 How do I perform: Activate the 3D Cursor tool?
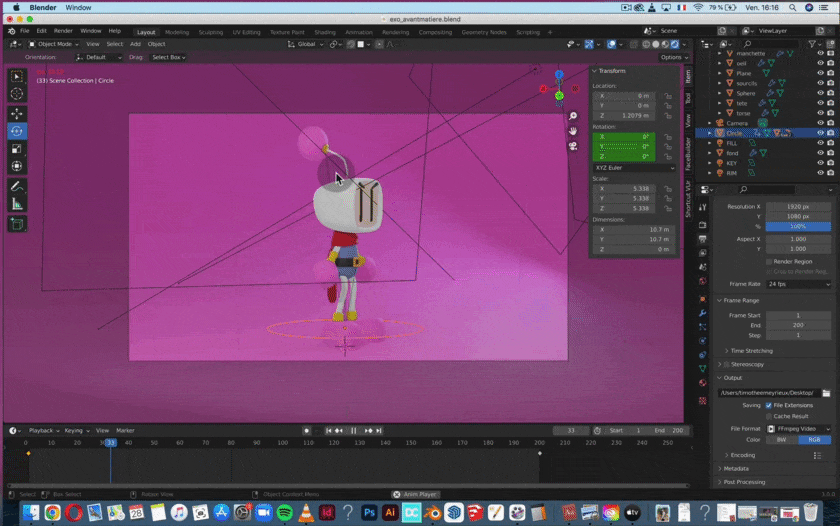tap(17, 94)
